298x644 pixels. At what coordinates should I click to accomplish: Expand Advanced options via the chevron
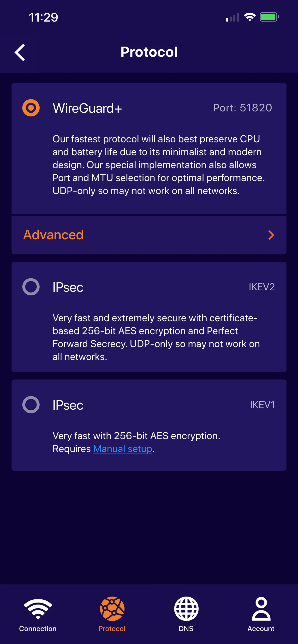271,235
